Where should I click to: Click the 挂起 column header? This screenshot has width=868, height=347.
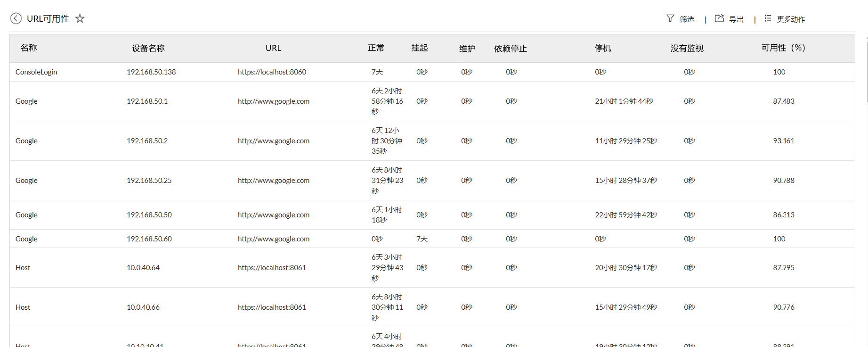point(420,48)
